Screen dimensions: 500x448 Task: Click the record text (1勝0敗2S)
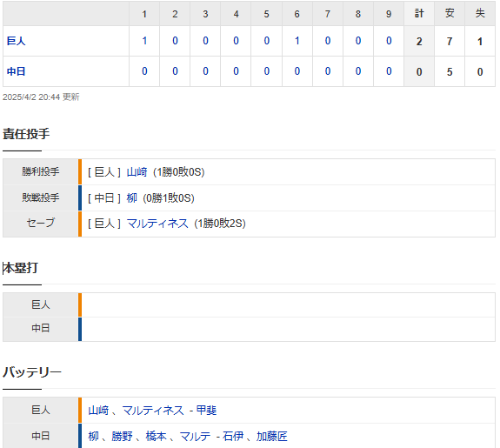tap(220, 224)
